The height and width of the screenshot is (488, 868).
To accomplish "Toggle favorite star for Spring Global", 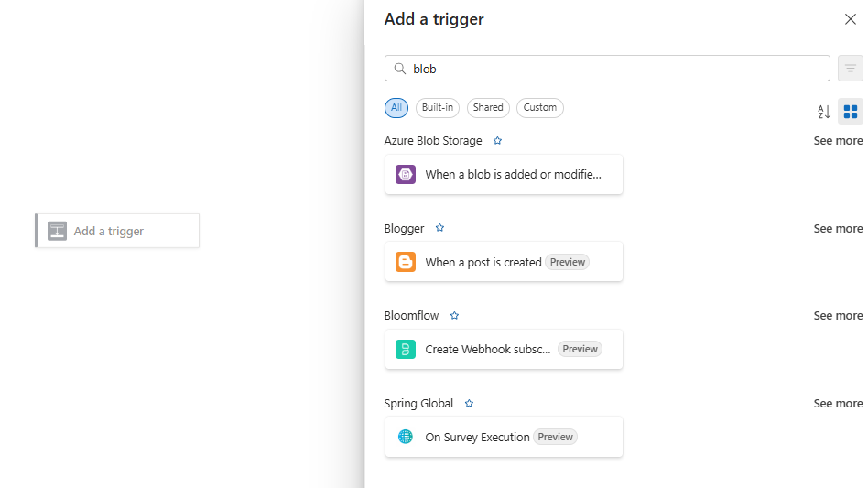I will [x=470, y=404].
